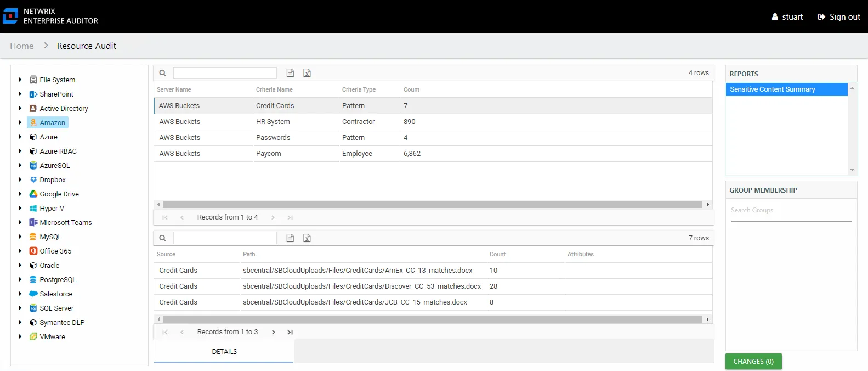Image resolution: width=868 pixels, height=371 pixels.
Task: Click the Salesforce cloud icon
Action: click(x=33, y=294)
